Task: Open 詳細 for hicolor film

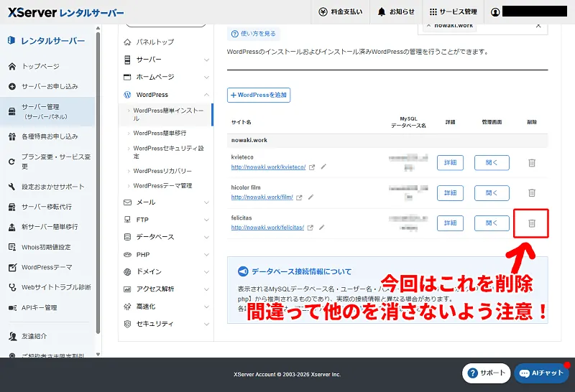Action: coord(450,192)
